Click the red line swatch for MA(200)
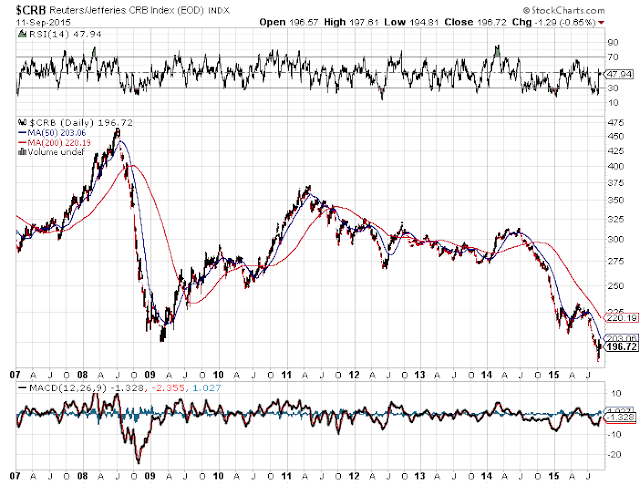640x485 pixels. [22, 142]
